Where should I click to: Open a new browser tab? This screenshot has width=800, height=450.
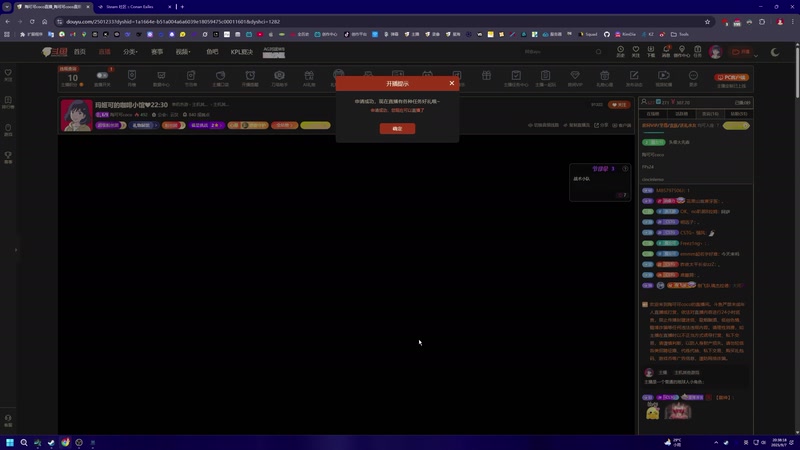click(x=182, y=7)
